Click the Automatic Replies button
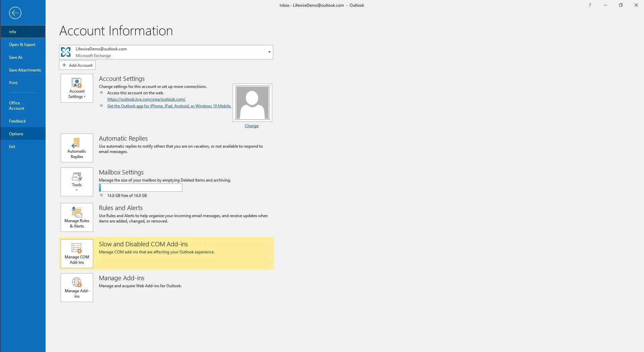The image size is (644, 352). [77, 148]
